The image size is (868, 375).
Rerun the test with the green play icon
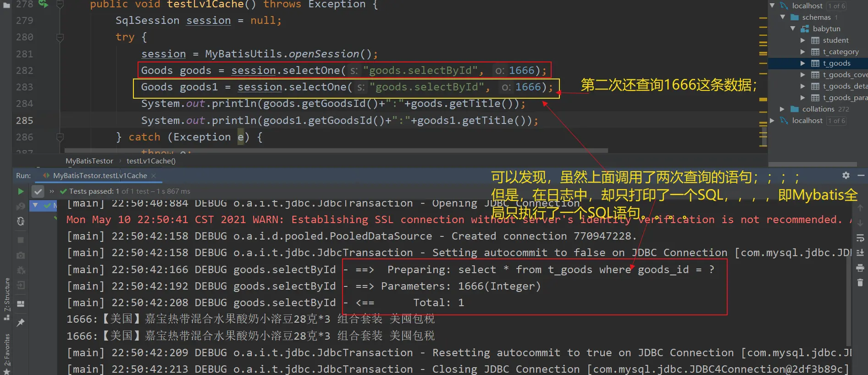pos(21,191)
